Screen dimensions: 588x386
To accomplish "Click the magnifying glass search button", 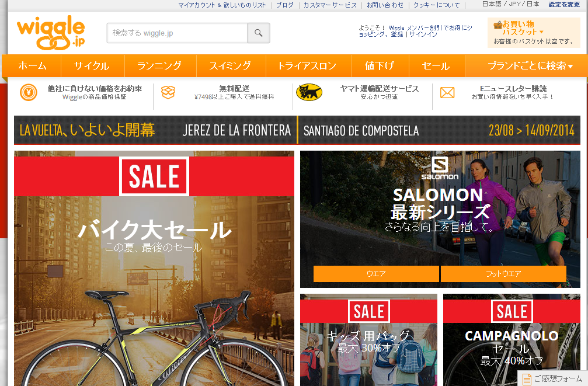I will click(258, 33).
